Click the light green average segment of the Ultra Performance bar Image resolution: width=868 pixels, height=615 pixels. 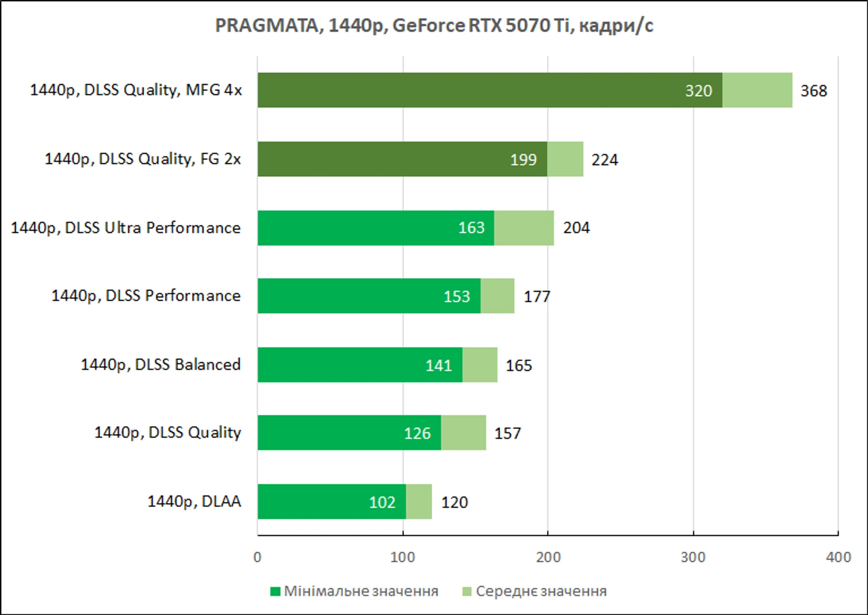[524, 228]
